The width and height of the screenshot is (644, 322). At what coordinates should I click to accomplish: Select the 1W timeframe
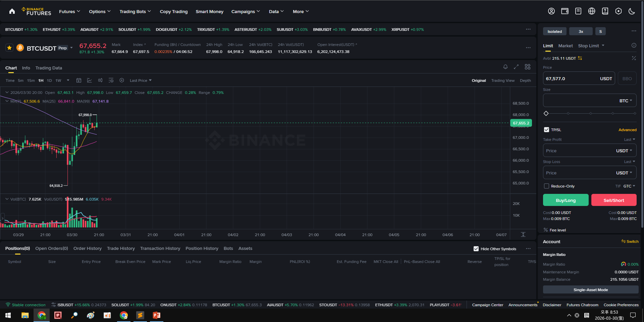(58, 81)
